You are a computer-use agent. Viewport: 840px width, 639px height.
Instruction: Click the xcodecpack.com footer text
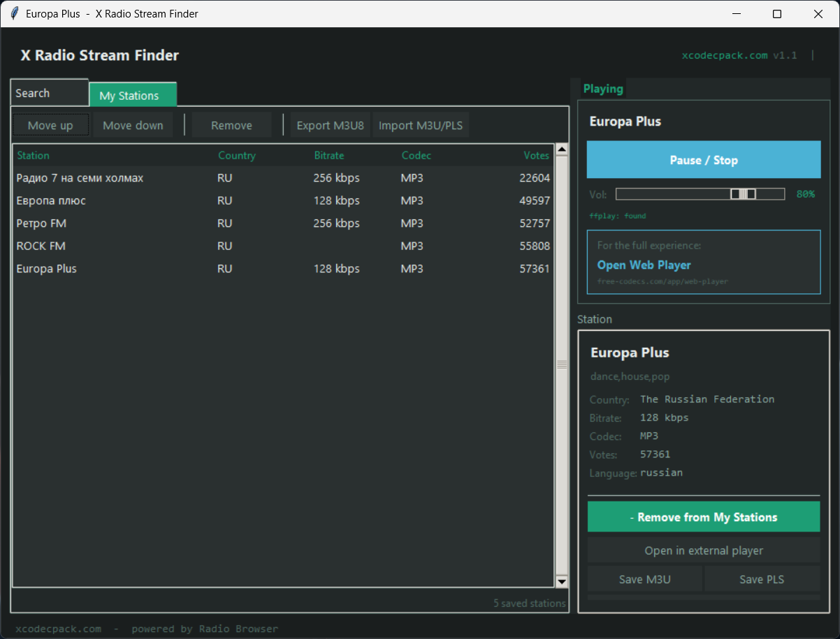[58, 629]
